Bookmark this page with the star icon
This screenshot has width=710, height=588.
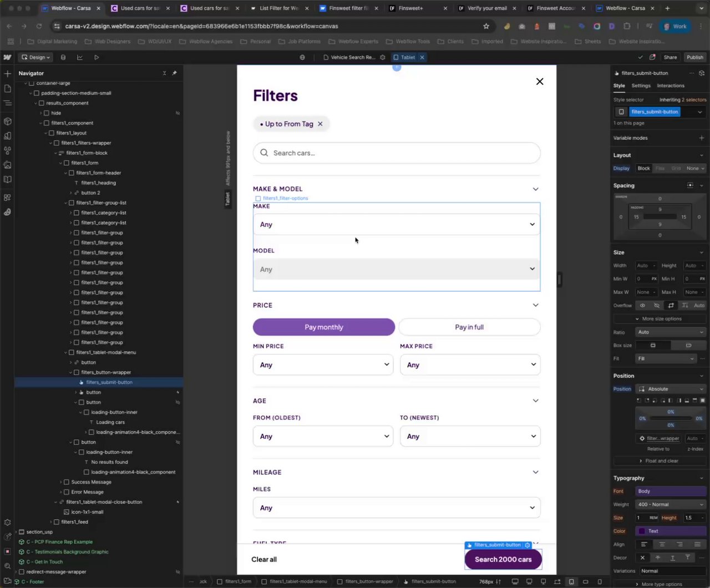tap(486, 26)
